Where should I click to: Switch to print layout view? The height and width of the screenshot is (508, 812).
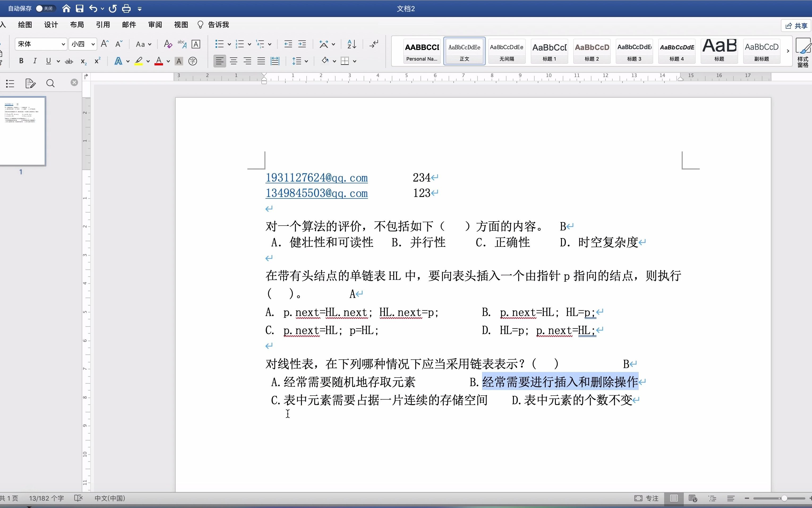pos(674,498)
